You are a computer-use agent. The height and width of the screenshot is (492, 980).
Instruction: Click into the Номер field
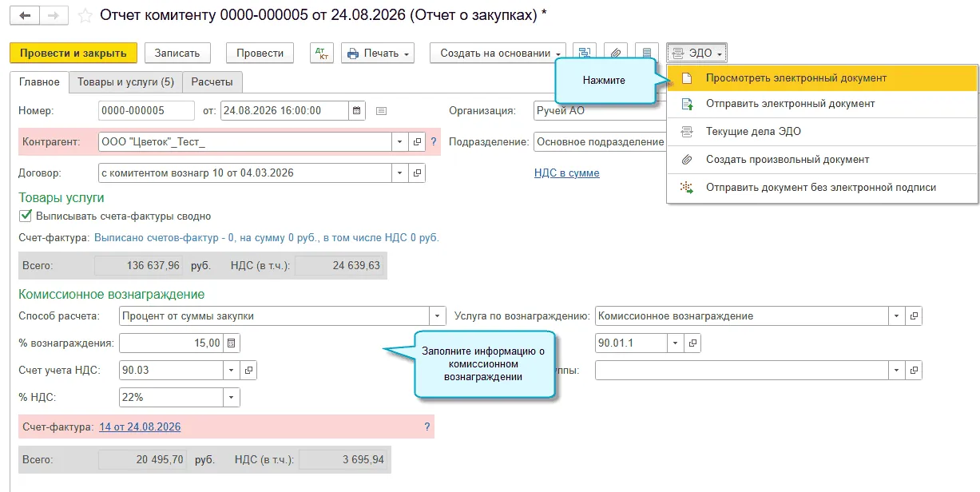pyautogui.click(x=146, y=111)
